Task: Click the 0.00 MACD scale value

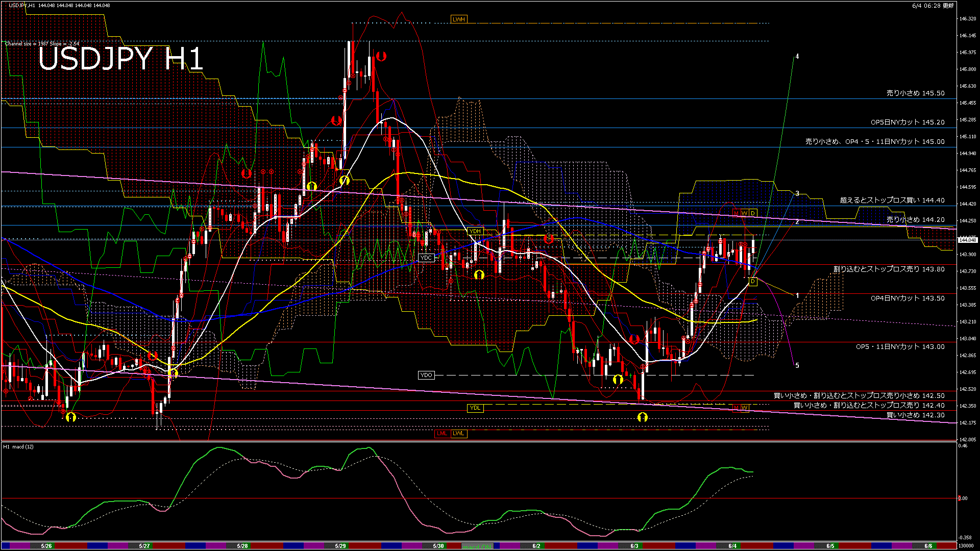Action: tap(963, 498)
